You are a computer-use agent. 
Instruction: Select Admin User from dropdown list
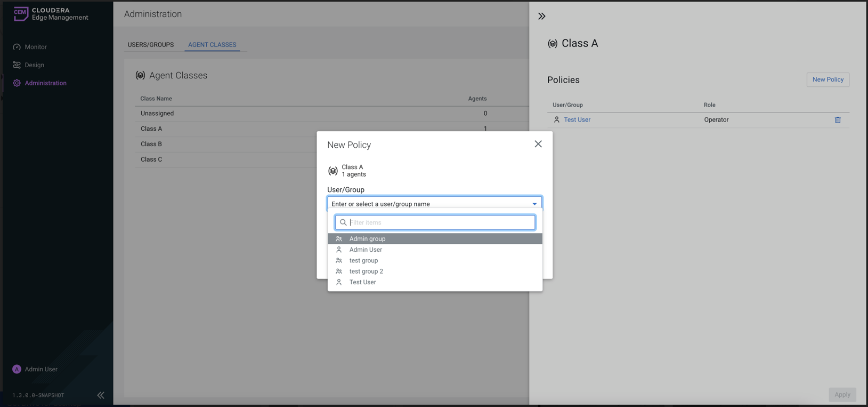366,250
